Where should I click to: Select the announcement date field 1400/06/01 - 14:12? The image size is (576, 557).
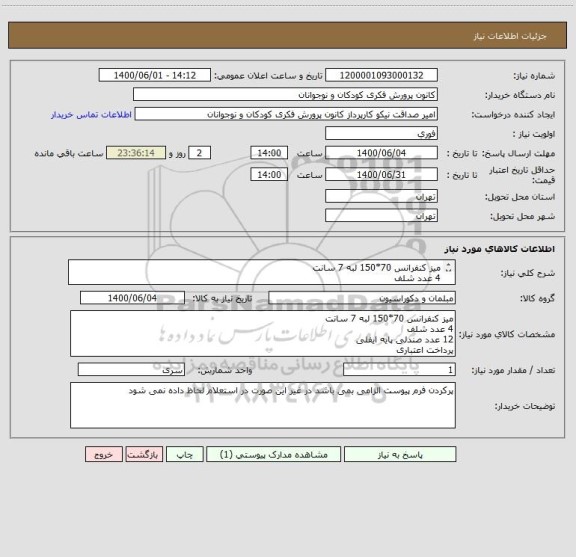pos(155,75)
